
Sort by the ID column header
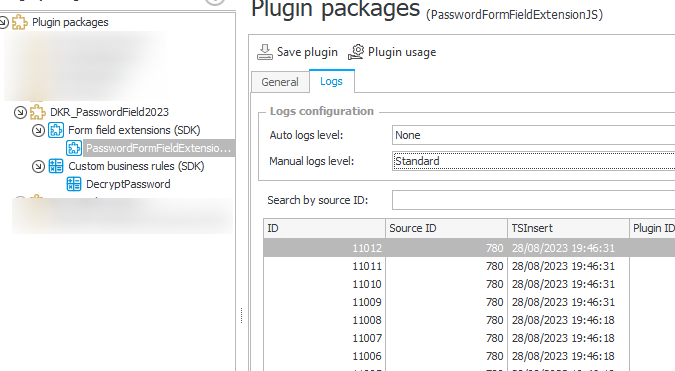coord(324,228)
